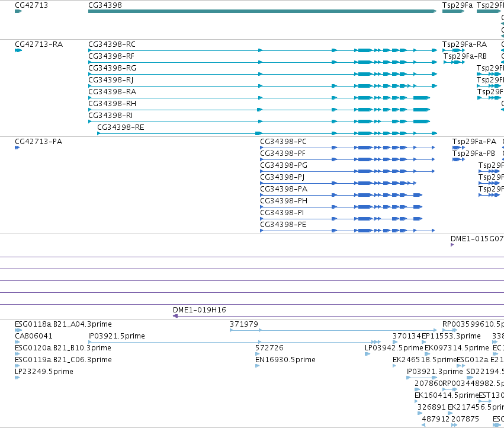
Task: Open protein Tsp29Fa-PA
Action: tap(474, 142)
